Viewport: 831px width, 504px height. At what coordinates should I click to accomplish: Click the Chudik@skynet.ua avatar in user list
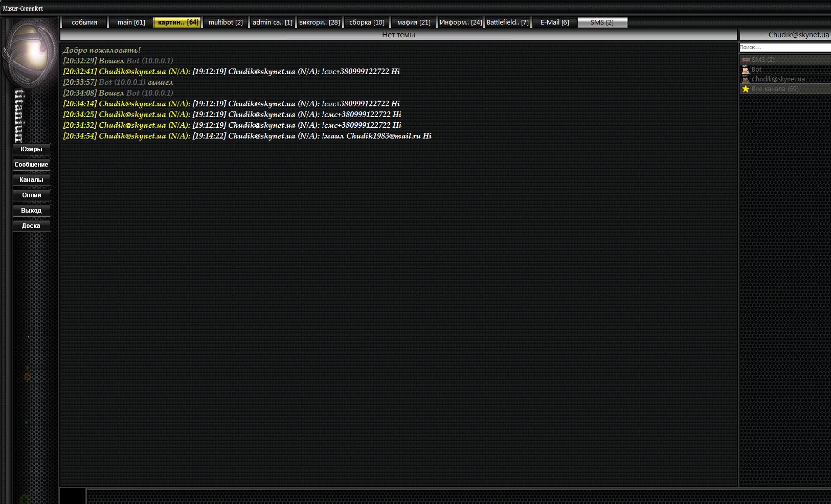746,79
